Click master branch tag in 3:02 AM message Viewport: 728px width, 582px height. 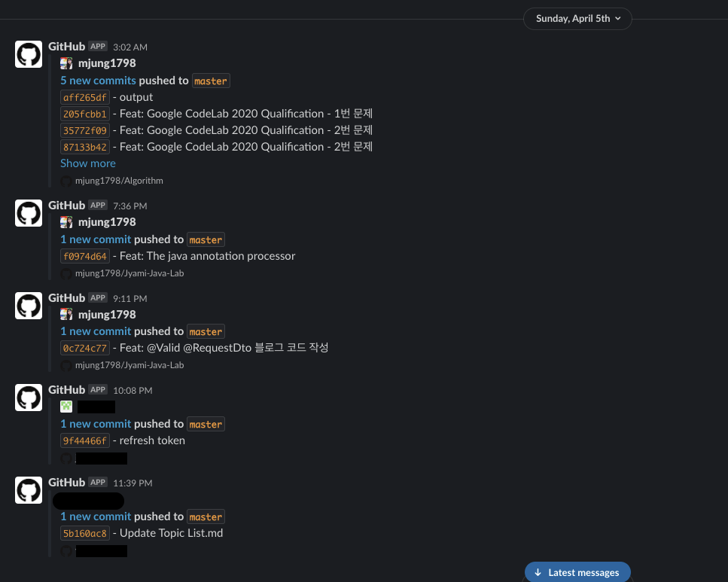tap(211, 81)
